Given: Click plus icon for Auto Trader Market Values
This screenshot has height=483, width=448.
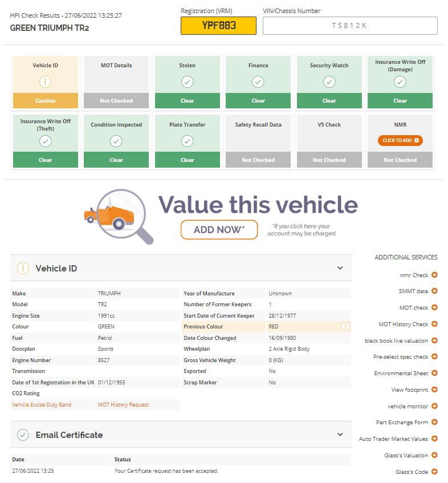Looking at the screenshot, I should [434, 439].
